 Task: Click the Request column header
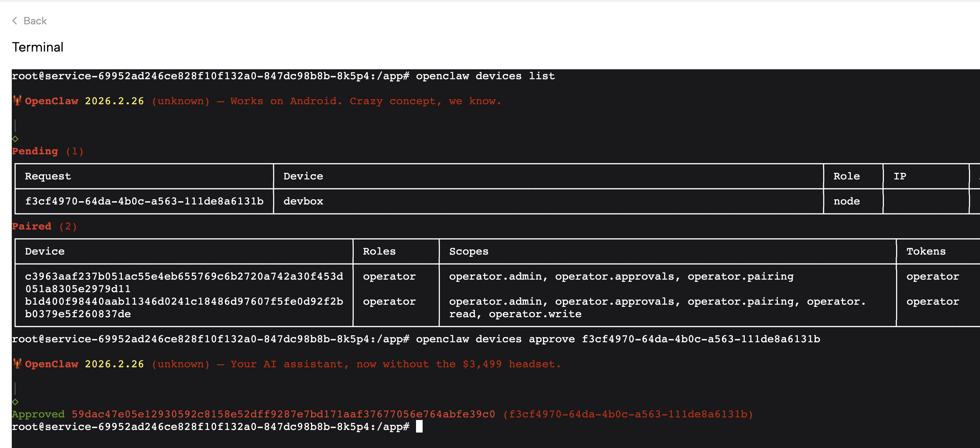click(48, 176)
